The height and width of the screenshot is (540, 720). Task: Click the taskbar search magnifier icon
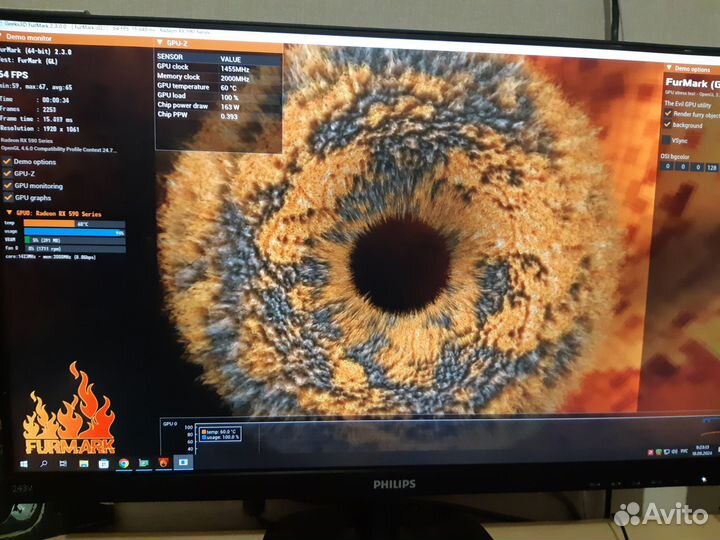pos(45,465)
